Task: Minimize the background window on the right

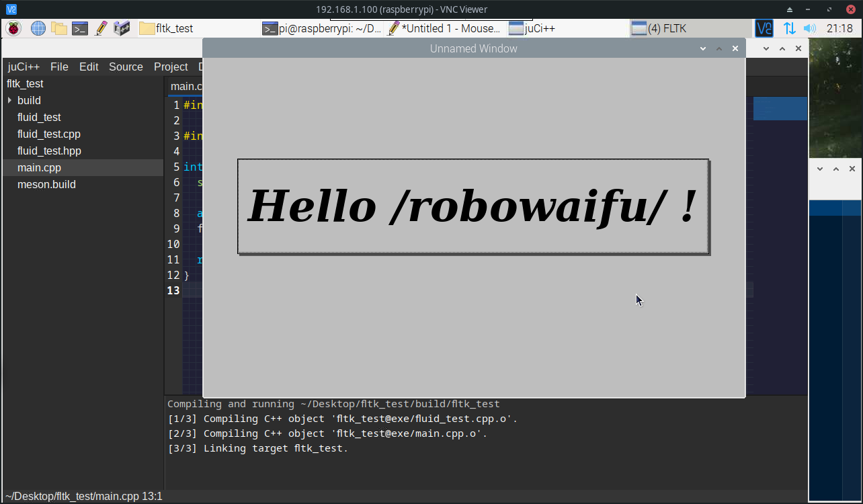Action: tap(820, 169)
